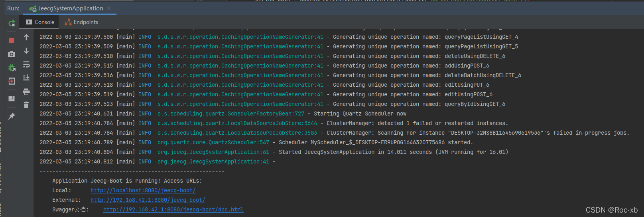Open the Swagger doc.html link
Image resolution: width=644 pixels, height=217 pixels.
(x=173, y=209)
